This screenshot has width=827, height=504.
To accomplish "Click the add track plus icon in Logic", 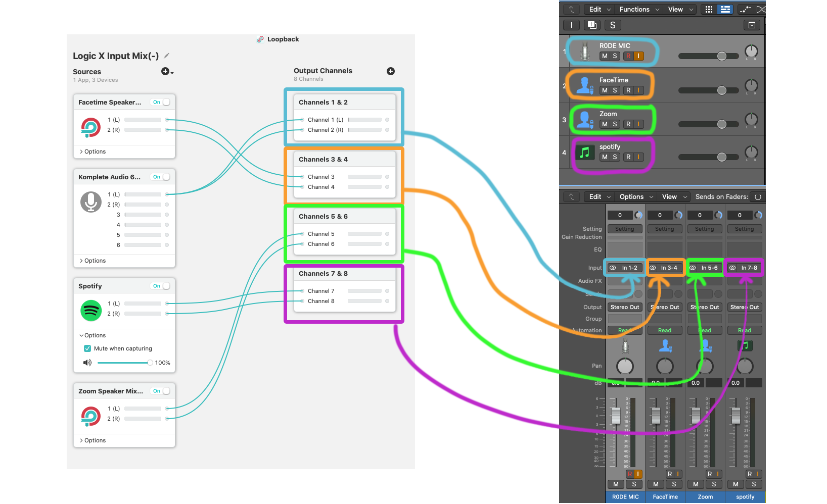I will pos(571,25).
